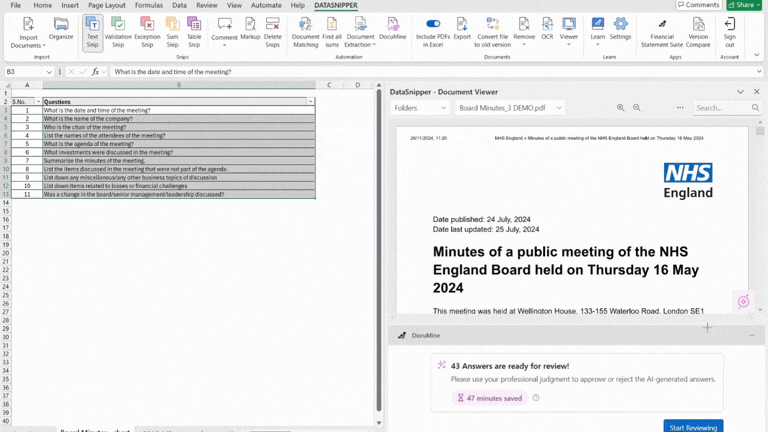
Task: Click the Start Reviewing button
Action: pyautogui.click(x=693, y=426)
